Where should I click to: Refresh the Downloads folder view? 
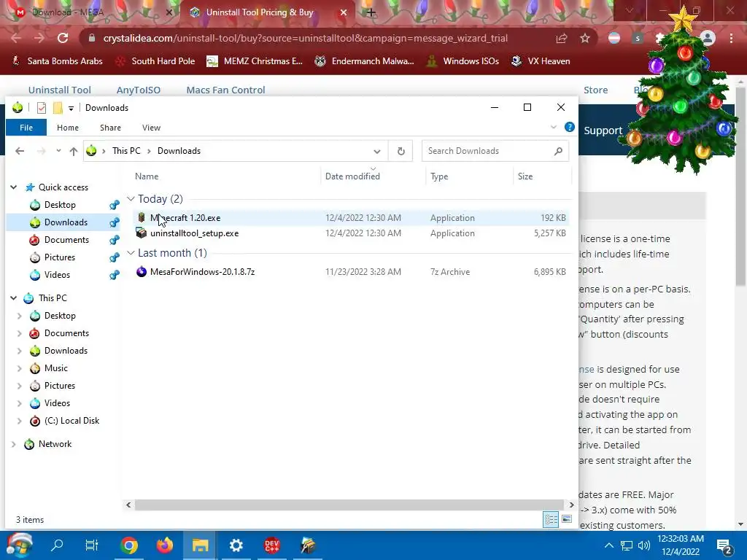pos(401,151)
